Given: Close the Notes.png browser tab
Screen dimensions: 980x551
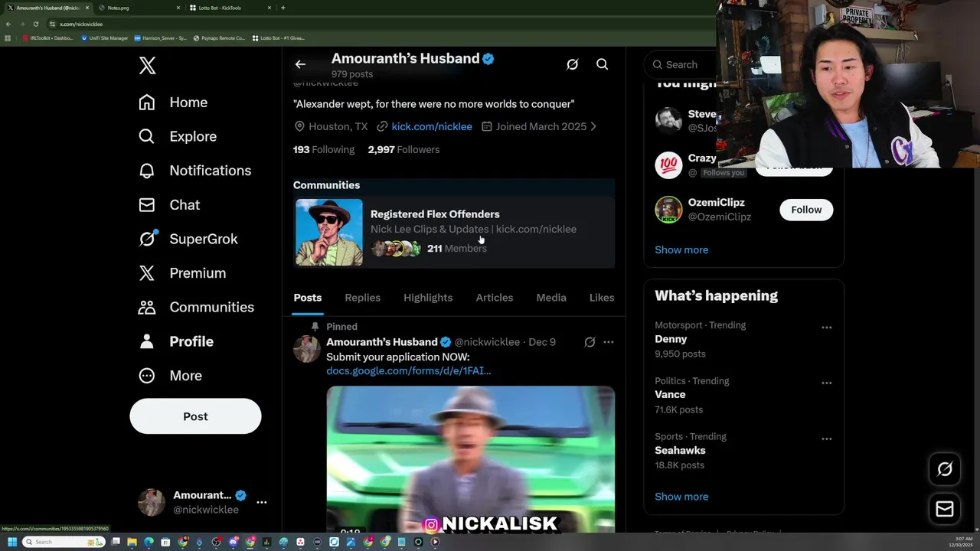Looking at the screenshot, I should 178,8.
